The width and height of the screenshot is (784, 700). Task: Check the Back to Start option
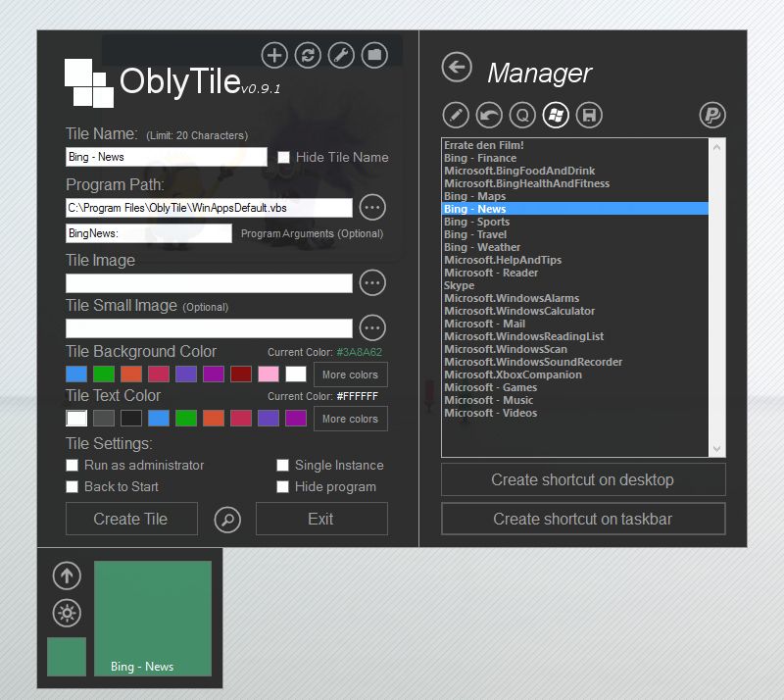tap(72, 487)
